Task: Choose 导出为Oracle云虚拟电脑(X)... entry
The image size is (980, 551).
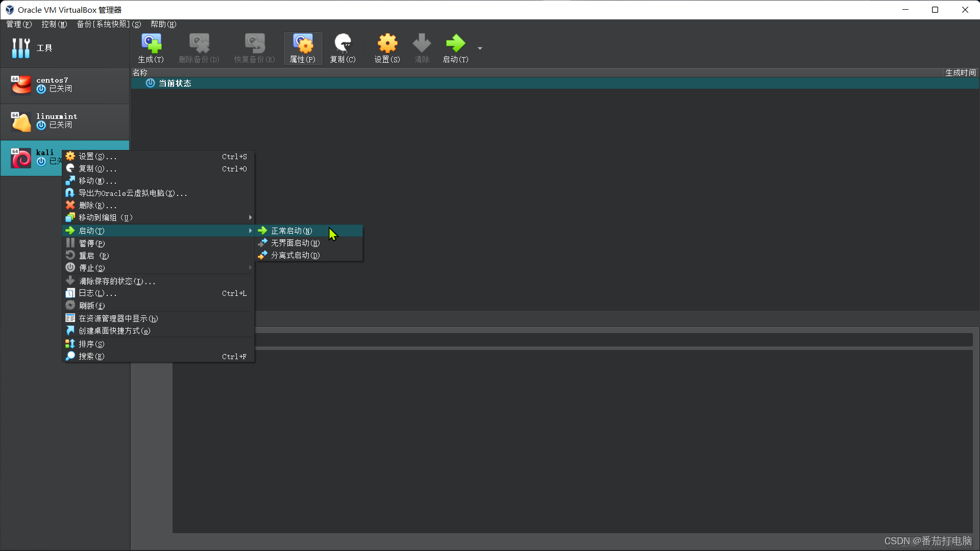Action: [158, 193]
